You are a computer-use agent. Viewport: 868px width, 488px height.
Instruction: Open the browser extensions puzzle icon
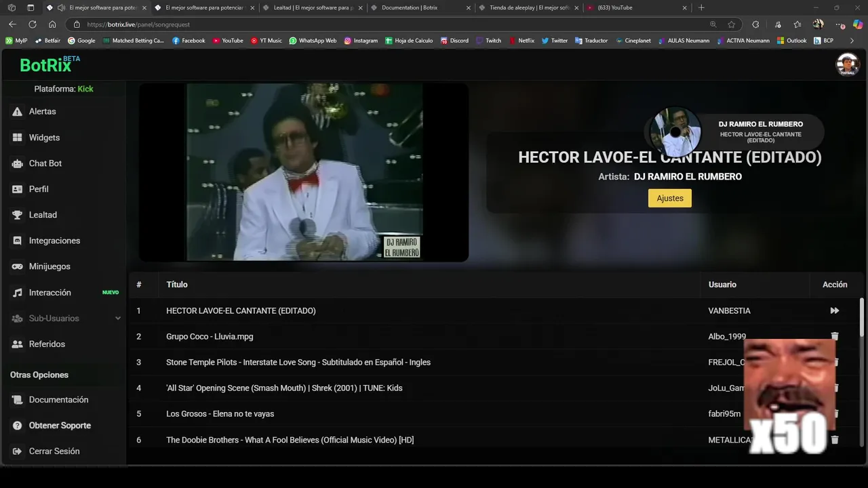click(x=755, y=24)
